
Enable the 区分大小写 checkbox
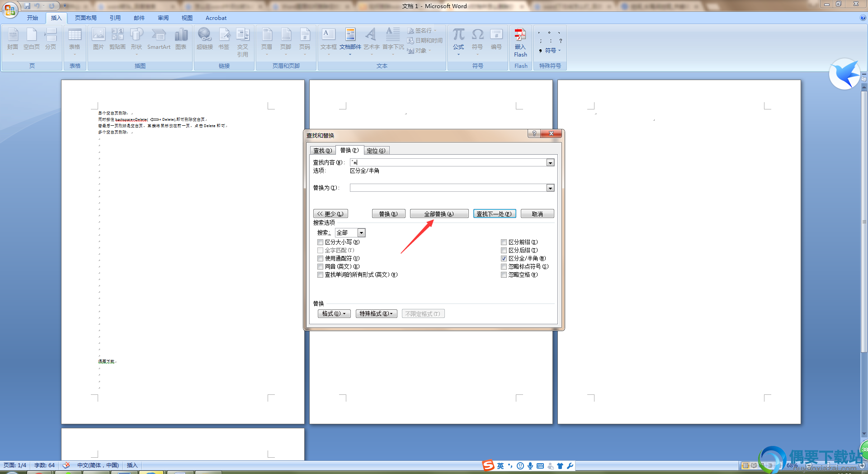coord(320,242)
